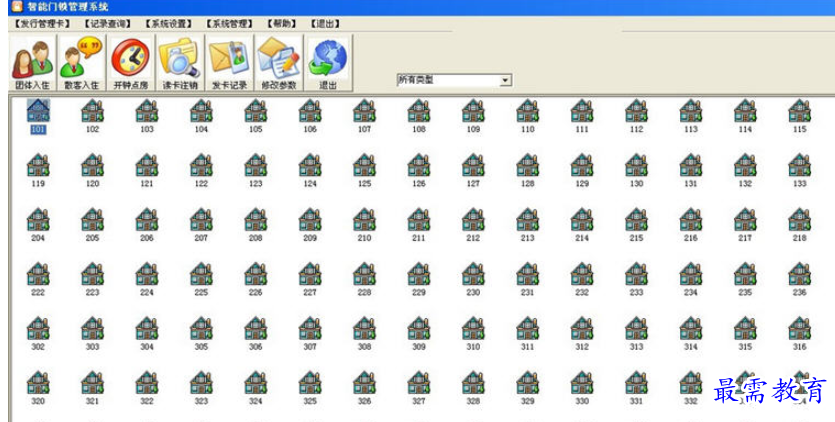Select room 133 house icon

(800, 165)
